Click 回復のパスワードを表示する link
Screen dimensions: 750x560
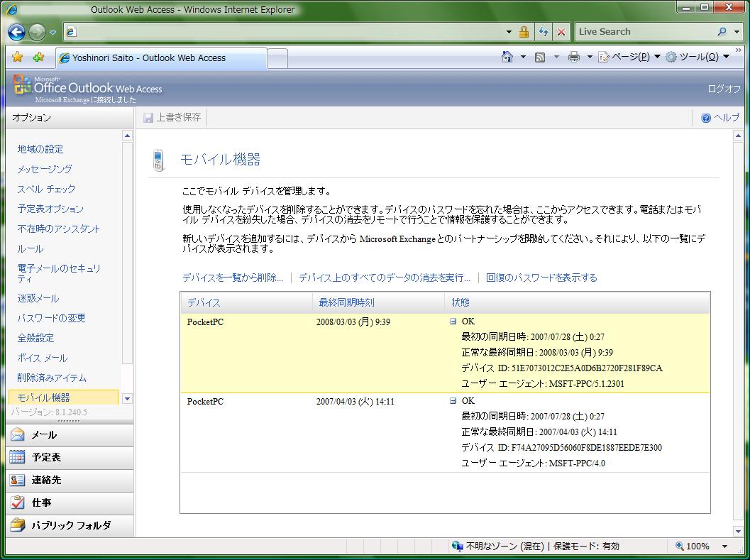(x=541, y=278)
